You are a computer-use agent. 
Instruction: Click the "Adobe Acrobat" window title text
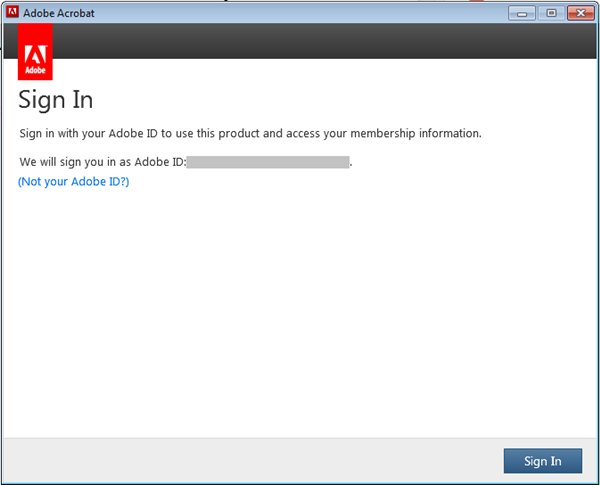(64, 14)
